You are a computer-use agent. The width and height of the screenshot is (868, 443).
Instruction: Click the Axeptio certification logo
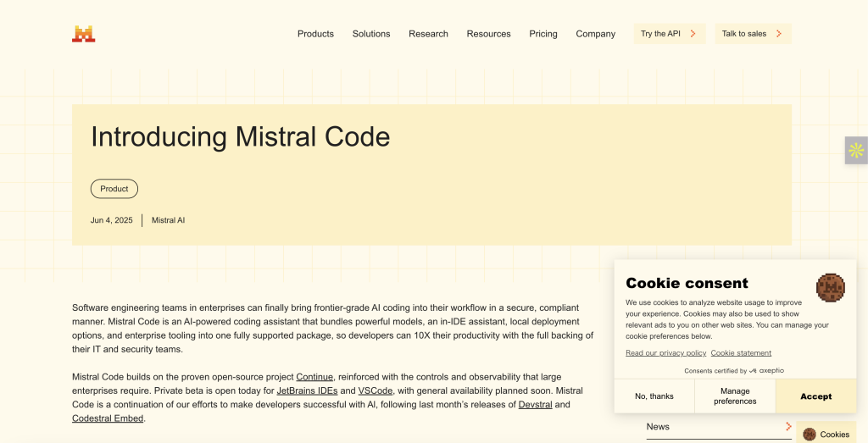pyautogui.click(x=767, y=371)
